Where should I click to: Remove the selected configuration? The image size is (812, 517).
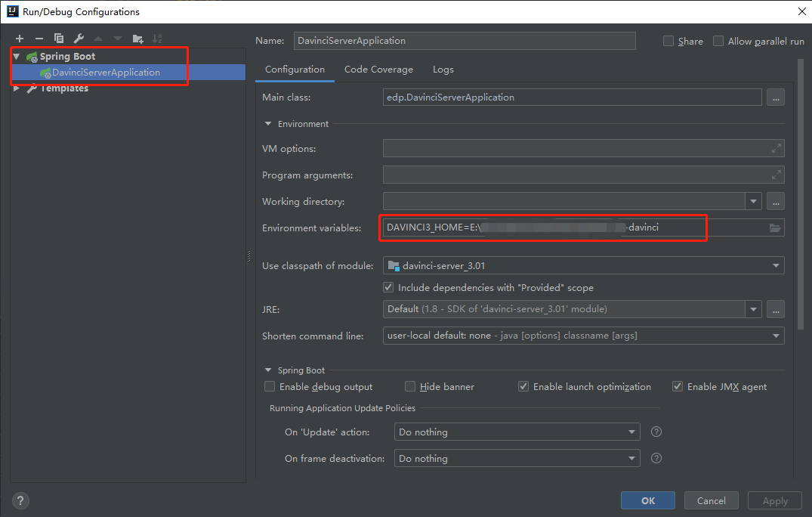[x=39, y=39]
